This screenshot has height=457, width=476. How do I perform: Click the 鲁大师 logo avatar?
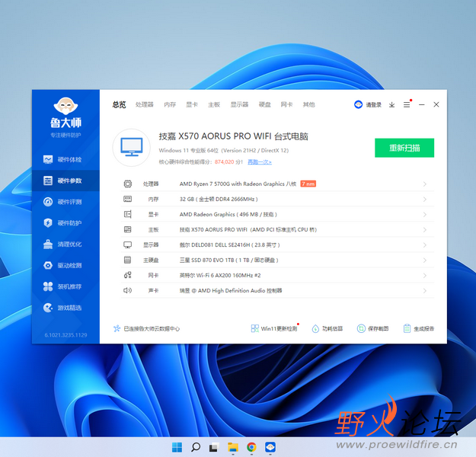pyautogui.click(x=65, y=106)
